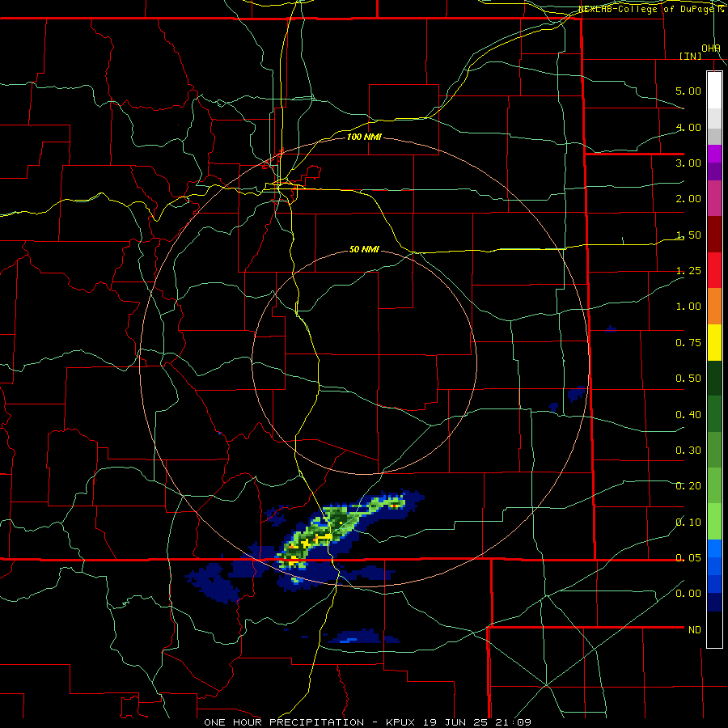Click the 4.00 legend value

(x=688, y=127)
